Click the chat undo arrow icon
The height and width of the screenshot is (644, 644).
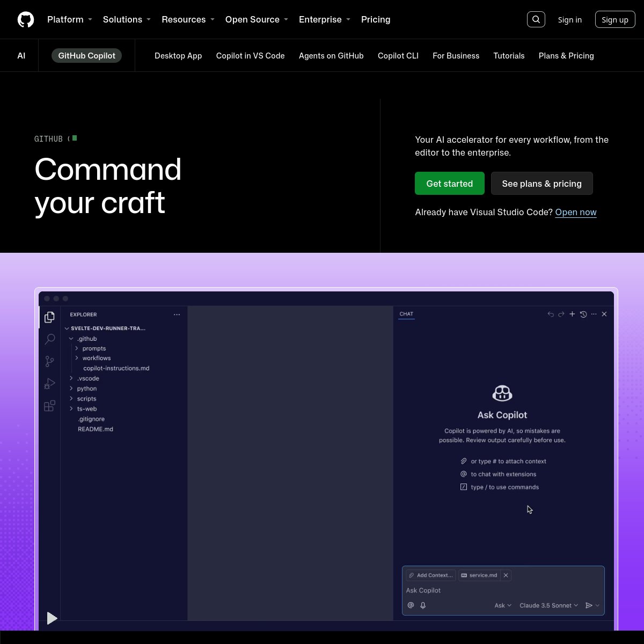pyautogui.click(x=551, y=314)
